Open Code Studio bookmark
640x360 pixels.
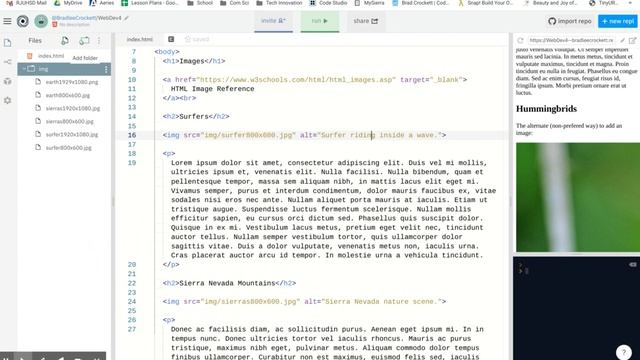coord(328,3)
